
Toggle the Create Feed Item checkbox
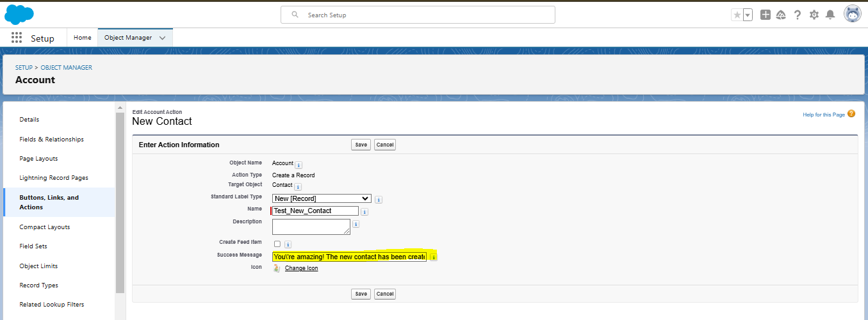(x=277, y=244)
